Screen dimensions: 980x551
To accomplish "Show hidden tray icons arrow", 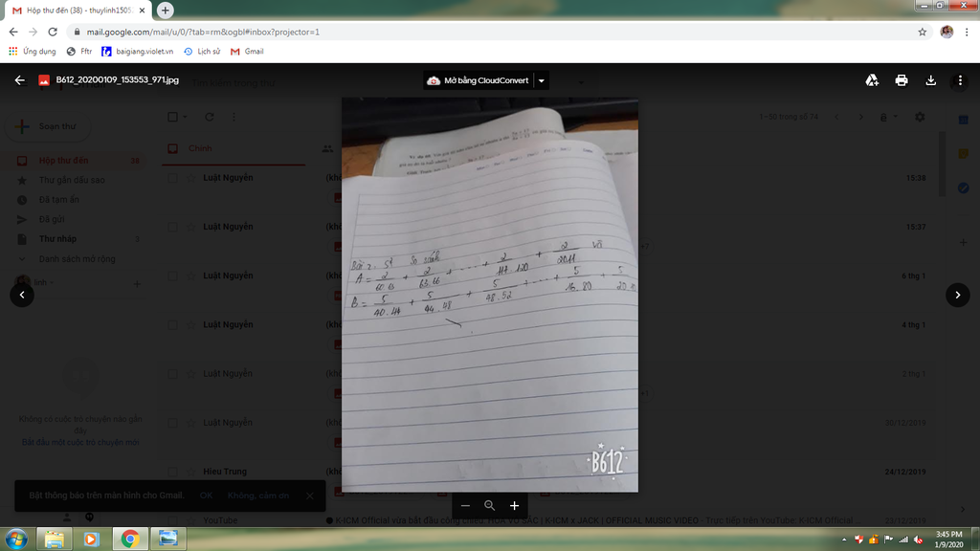I will (844, 540).
